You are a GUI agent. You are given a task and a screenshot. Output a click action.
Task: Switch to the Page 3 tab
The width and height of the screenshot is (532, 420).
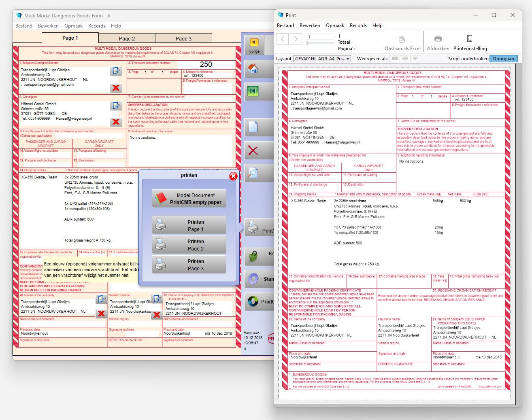click(183, 38)
